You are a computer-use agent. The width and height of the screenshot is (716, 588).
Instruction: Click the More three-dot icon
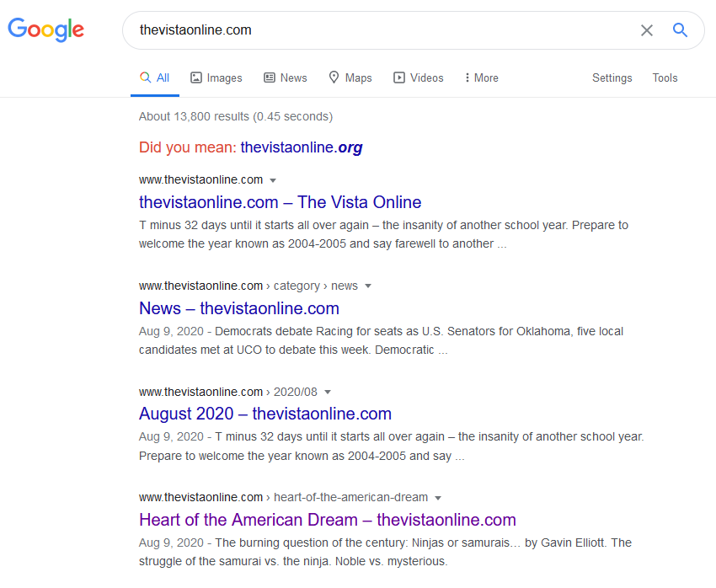click(x=468, y=78)
